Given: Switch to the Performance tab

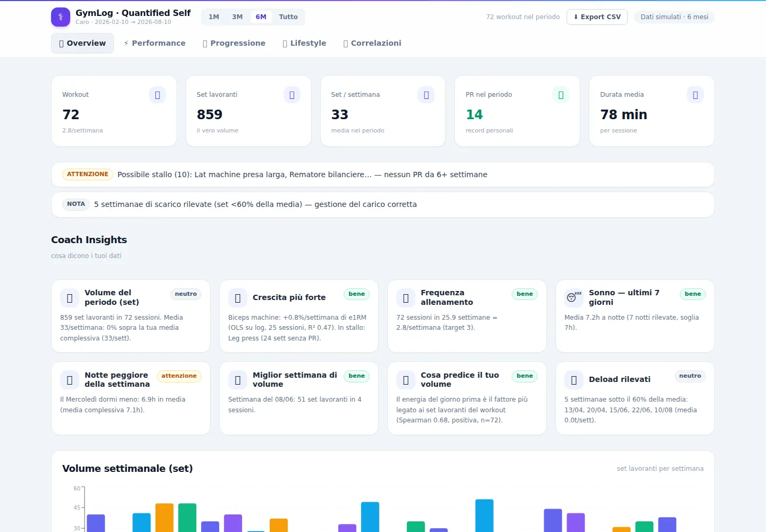Looking at the screenshot, I should click(x=154, y=43).
